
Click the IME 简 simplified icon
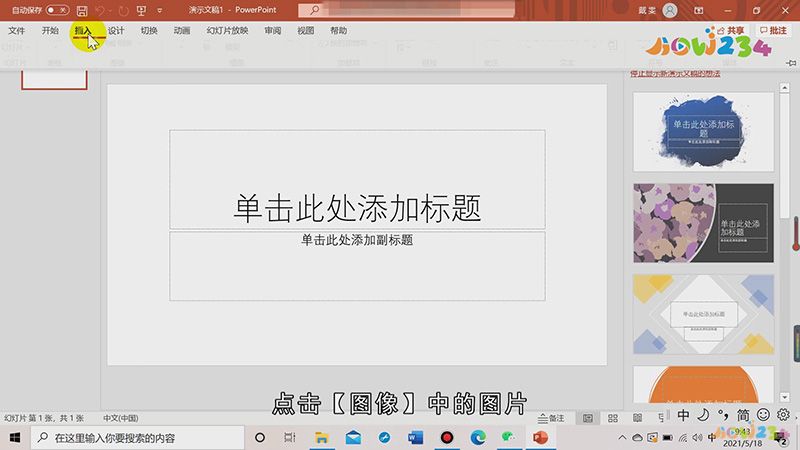pos(743,415)
